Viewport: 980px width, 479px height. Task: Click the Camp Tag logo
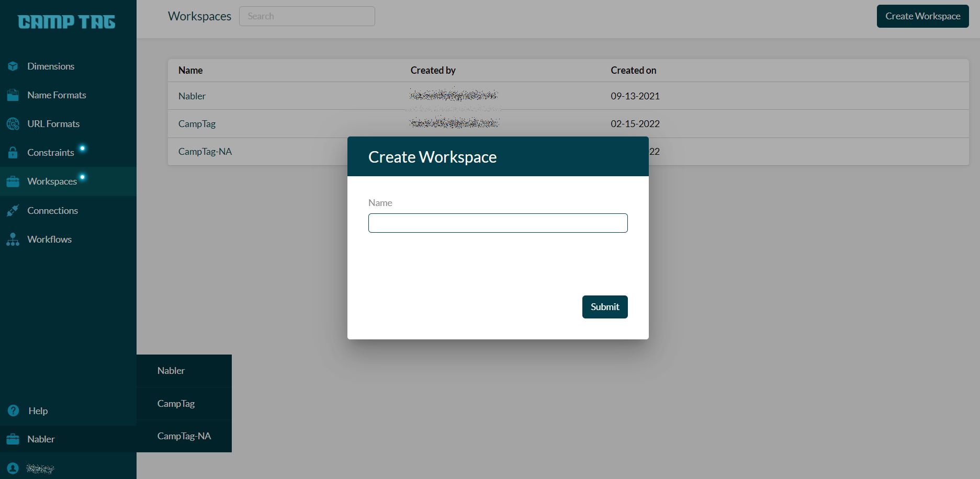point(67,22)
